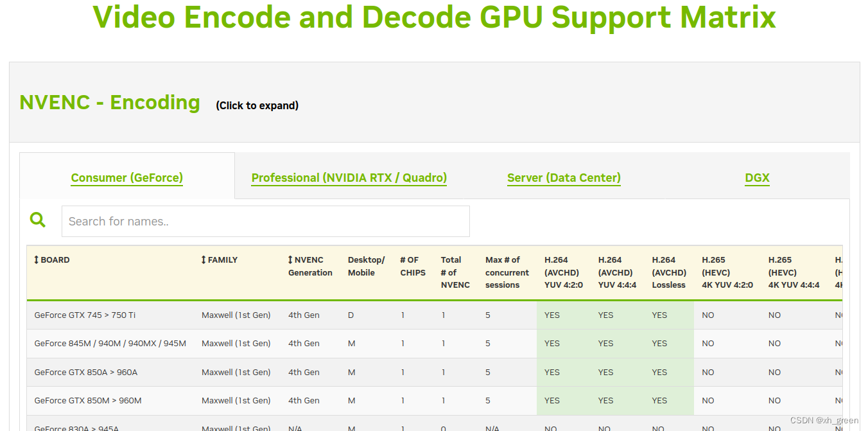Click the H.264 (AVCHD) Lossless header

pos(669,272)
